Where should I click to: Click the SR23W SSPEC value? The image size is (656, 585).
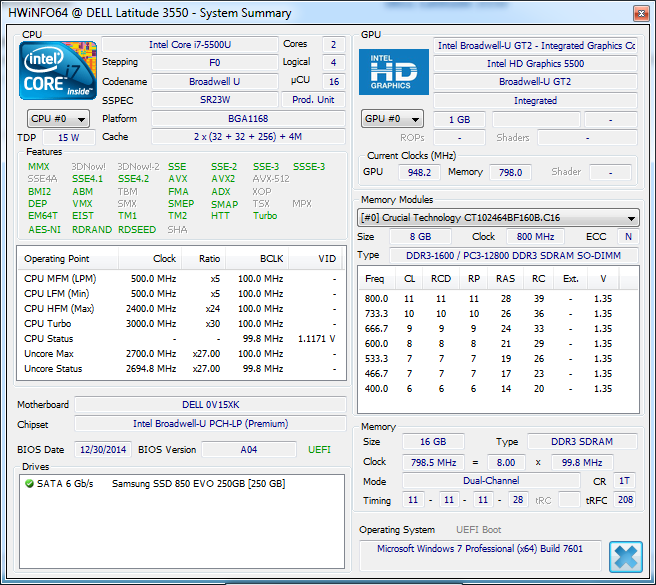[215, 100]
